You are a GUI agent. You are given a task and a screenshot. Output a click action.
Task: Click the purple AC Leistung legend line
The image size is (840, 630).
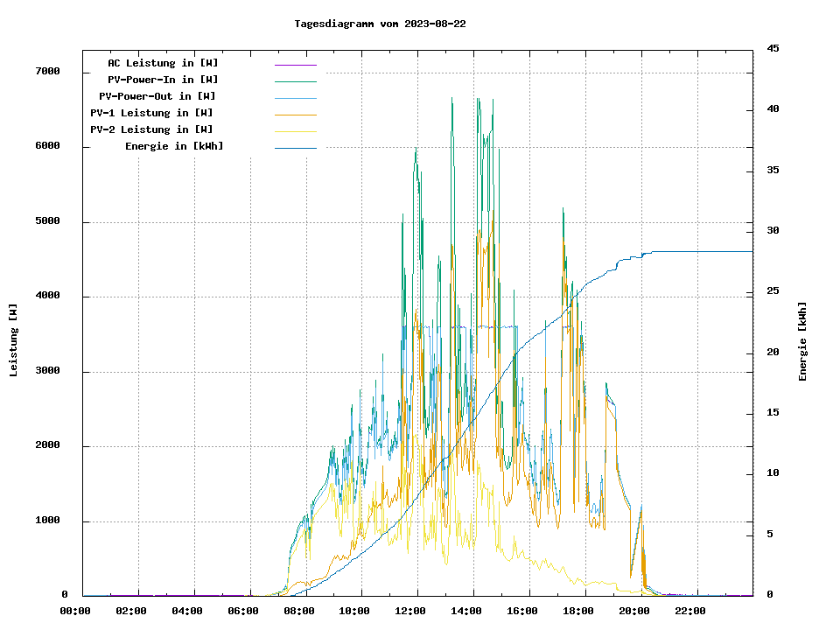click(295, 65)
